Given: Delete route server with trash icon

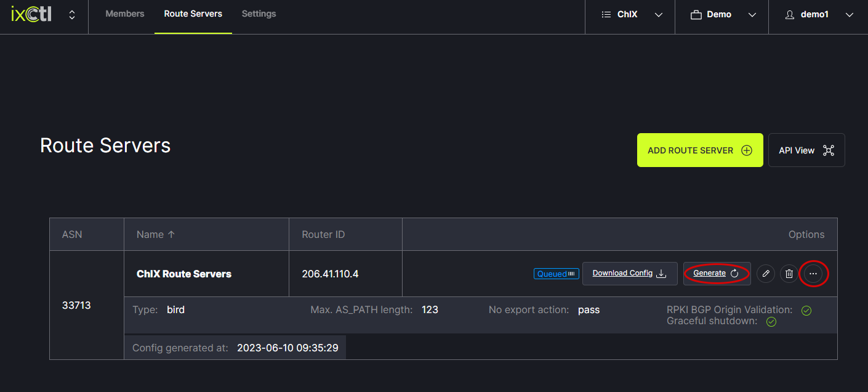Looking at the screenshot, I should [x=789, y=274].
